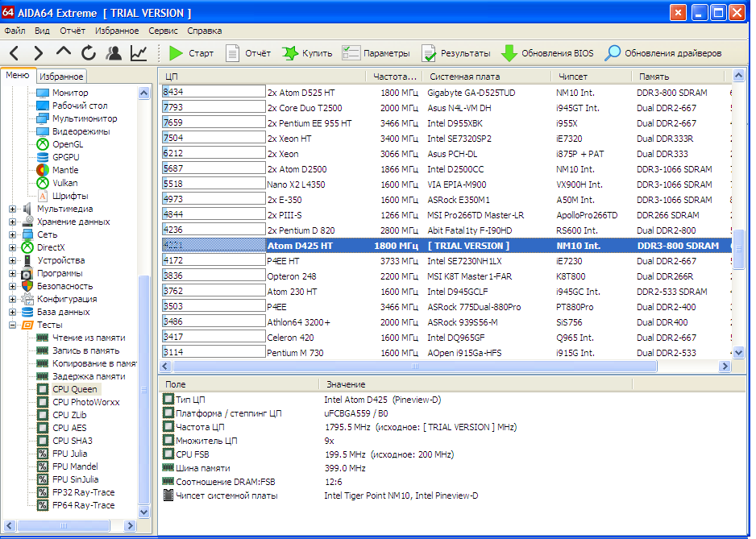The height and width of the screenshot is (539, 756).
Task: Open the Вид menu
Action: pos(42,31)
